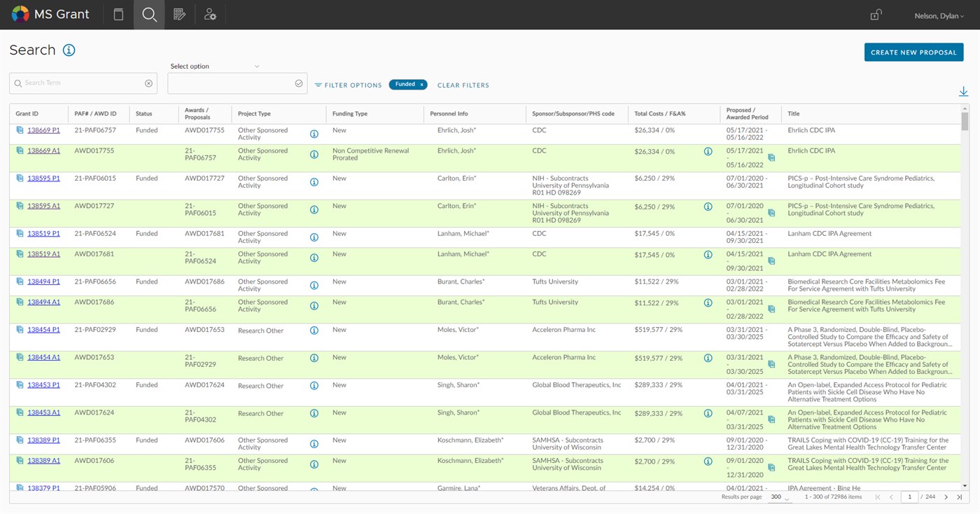Sort by the Project Type column header
Image resolution: width=980 pixels, height=514 pixels.
click(254, 113)
